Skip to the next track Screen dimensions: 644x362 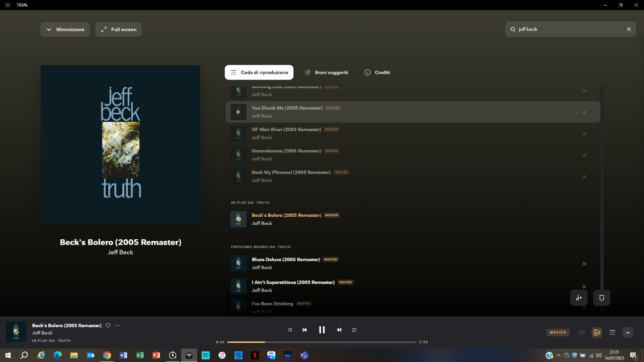point(339,330)
